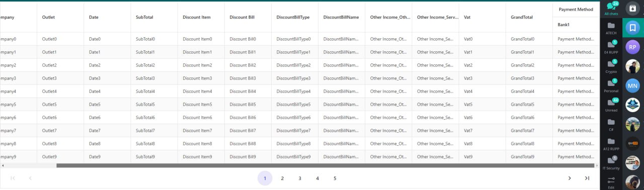Select the Discount Bill9 cell

(248, 156)
